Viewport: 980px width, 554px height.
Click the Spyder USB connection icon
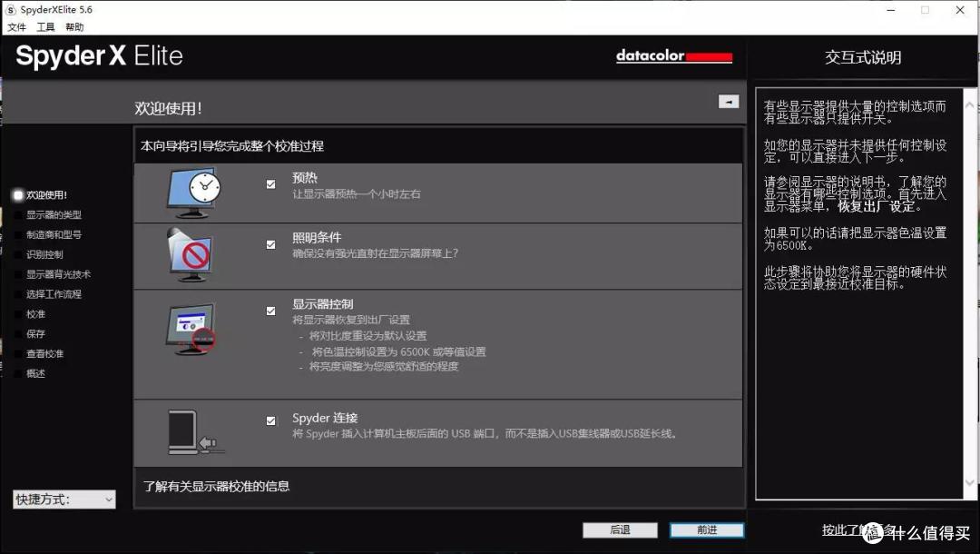pyautogui.click(x=195, y=432)
